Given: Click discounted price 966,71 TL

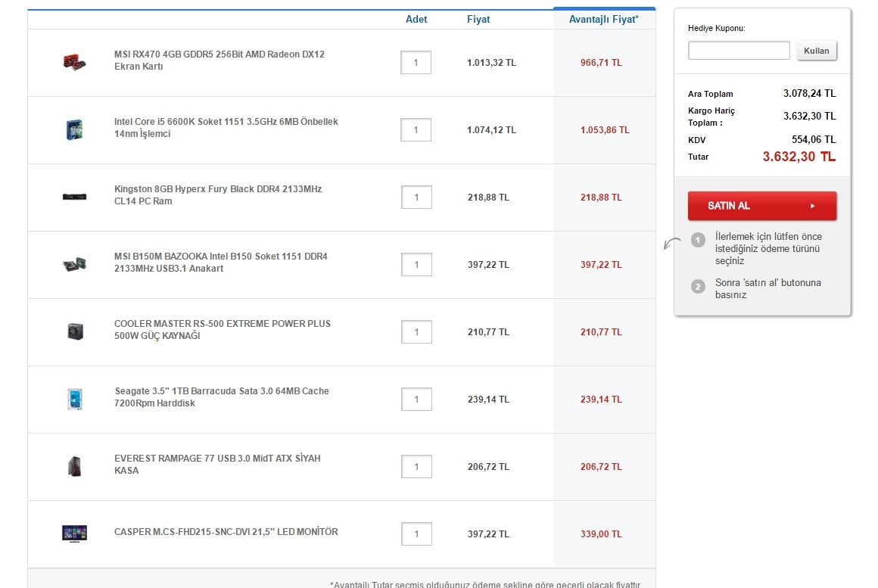Looking at the screenshot, I should click(x=601, y=63).
